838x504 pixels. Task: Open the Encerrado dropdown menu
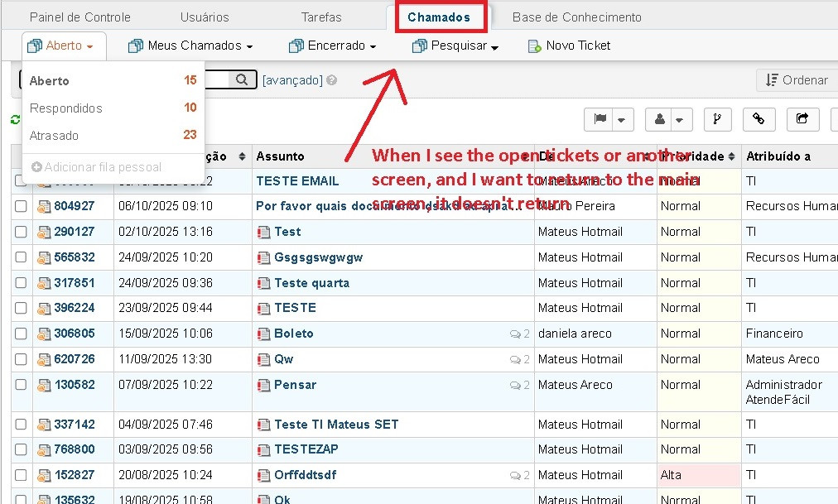332,46
